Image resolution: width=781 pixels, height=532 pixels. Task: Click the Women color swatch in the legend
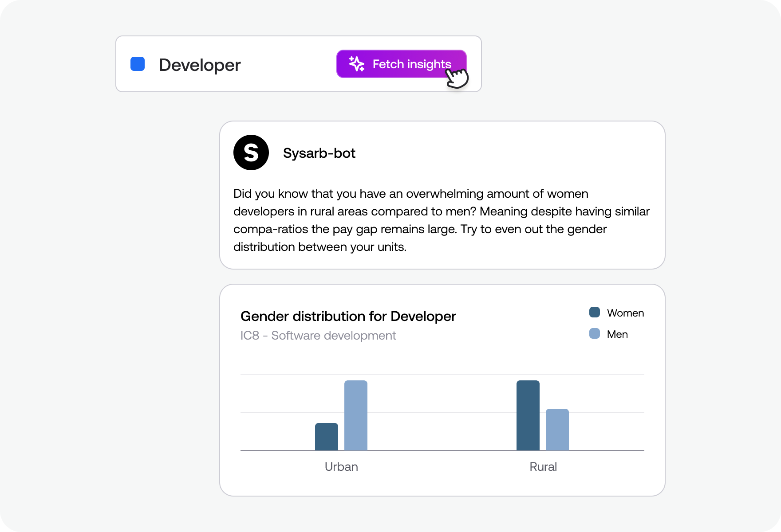point(594,313)
